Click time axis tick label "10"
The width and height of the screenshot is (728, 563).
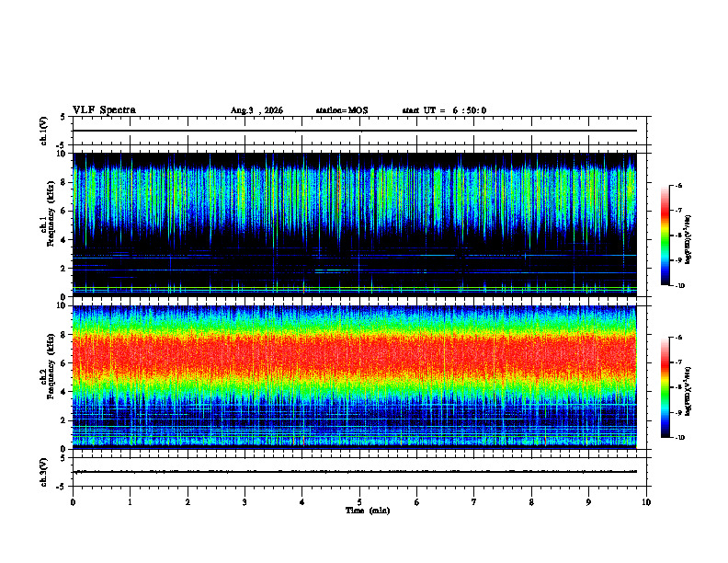click(x=646, y=502)
